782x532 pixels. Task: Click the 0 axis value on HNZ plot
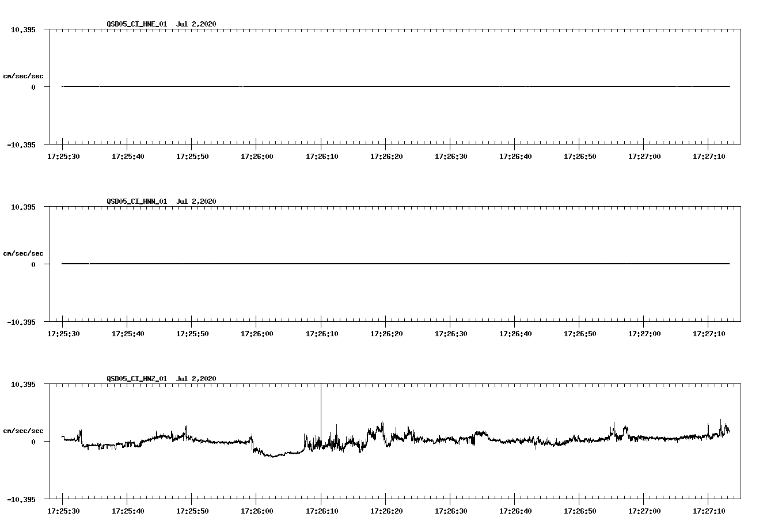(33, 442)
